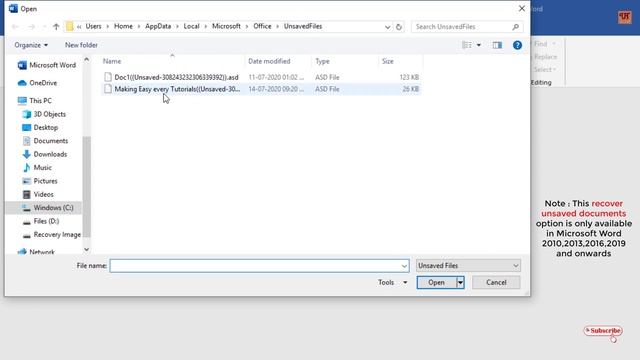Click the recent locations dropdown arrow
The width and height of the screenshot is (640, 360).
[x=44, y=27]
